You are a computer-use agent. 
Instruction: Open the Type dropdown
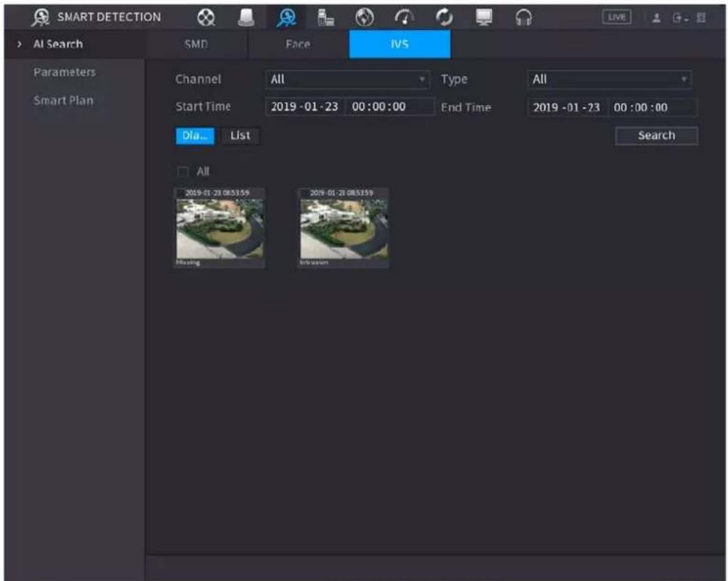[x=609, y=79]
